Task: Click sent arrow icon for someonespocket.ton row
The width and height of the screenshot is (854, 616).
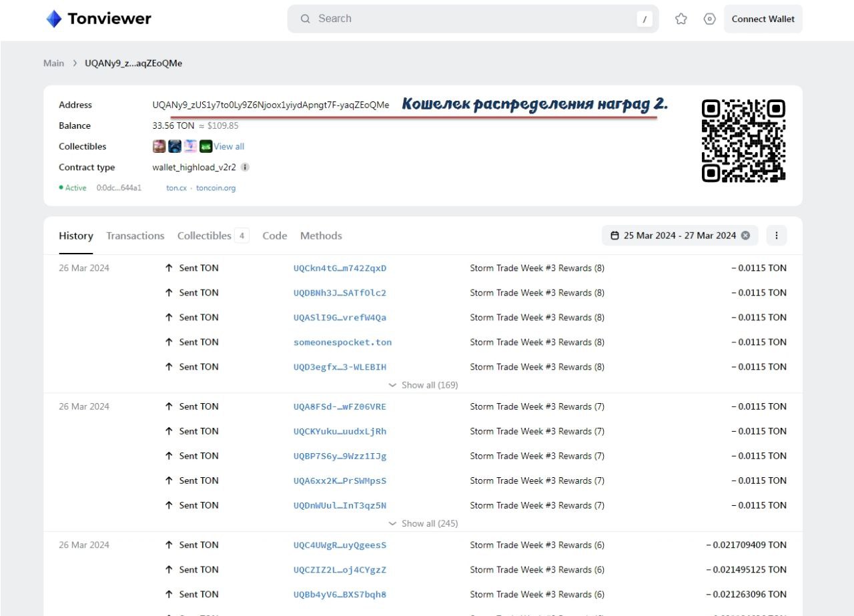Action: (x=169, y=342)
